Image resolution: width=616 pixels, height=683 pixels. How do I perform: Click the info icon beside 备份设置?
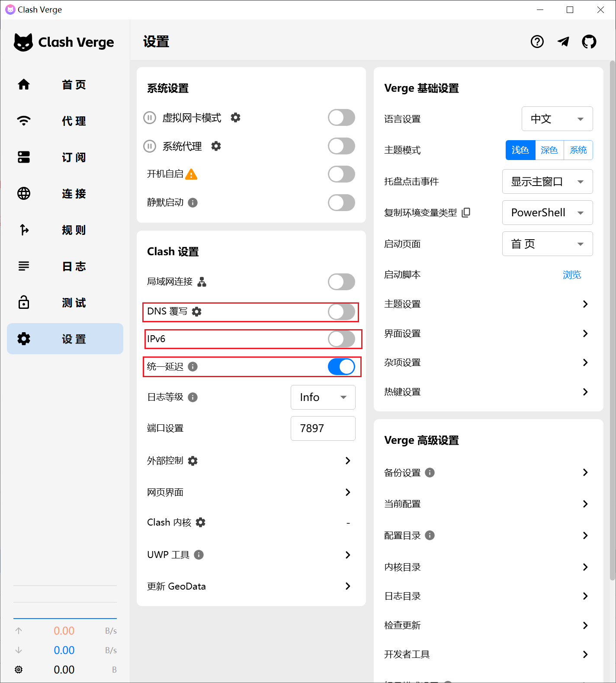[x=430, y=472]
